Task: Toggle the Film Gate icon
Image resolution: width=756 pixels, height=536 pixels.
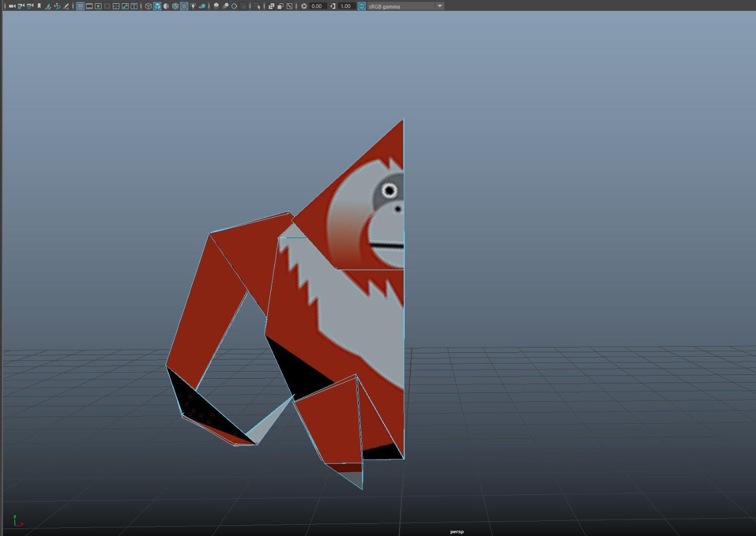Action: (x=89, y=6)
